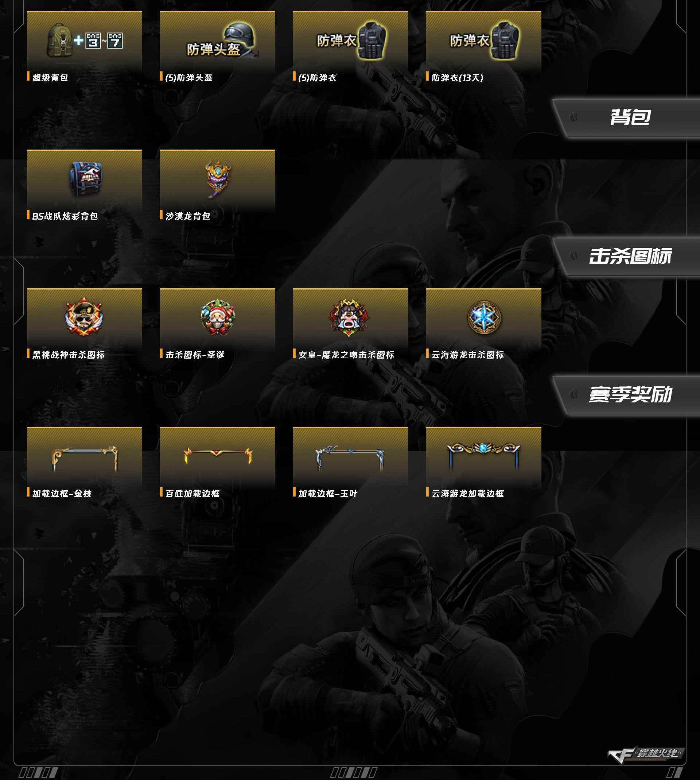
Task: Pick the 黑桃战神击杀图标 kill icon
Action: 84,318
